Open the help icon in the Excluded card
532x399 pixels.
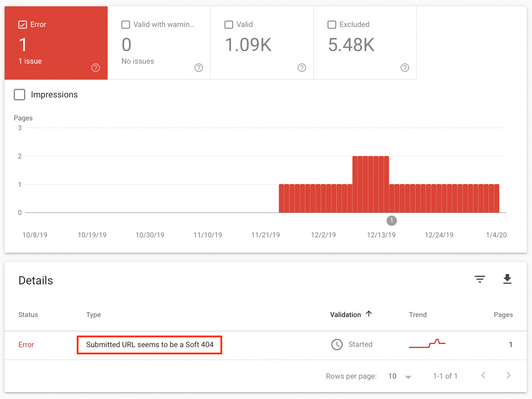[405, 68]
